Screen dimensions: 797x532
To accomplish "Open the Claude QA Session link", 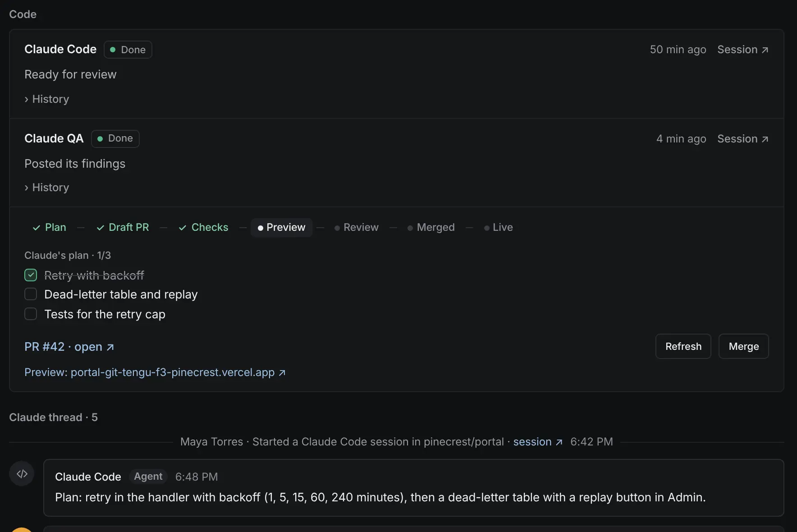I will 743,139.
